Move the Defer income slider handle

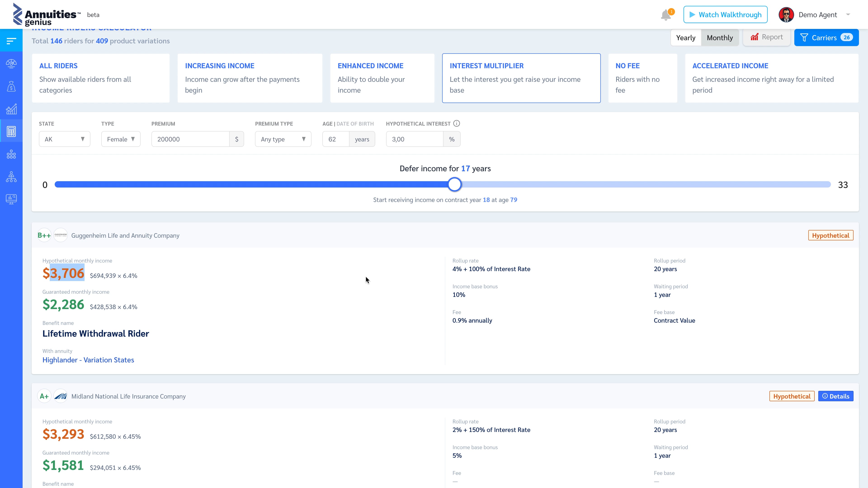(x=455, y=184)
